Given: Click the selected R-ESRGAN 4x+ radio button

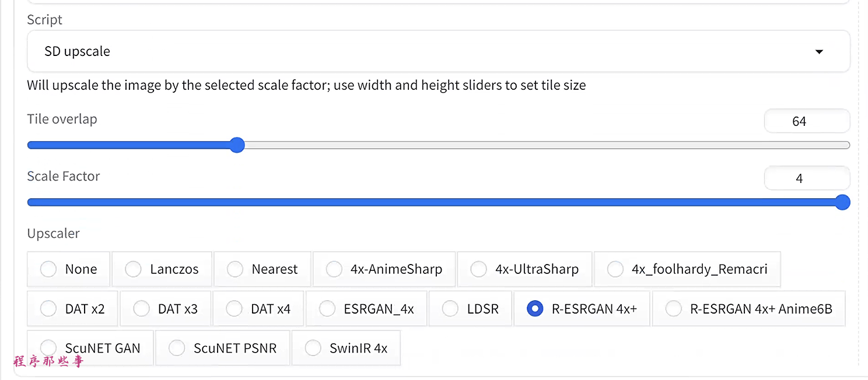Looking at the screenshot, I should pos(535,309).
